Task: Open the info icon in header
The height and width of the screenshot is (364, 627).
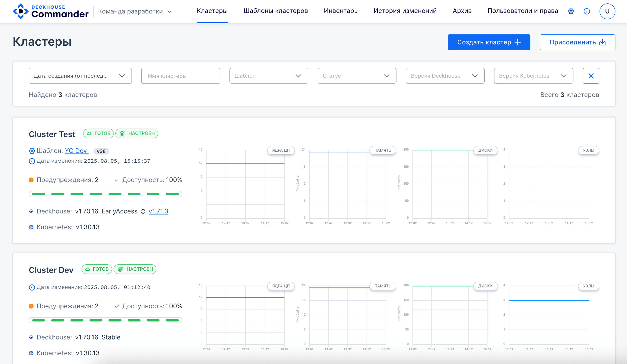Action: pyautogui.click(x=587, y=11)
